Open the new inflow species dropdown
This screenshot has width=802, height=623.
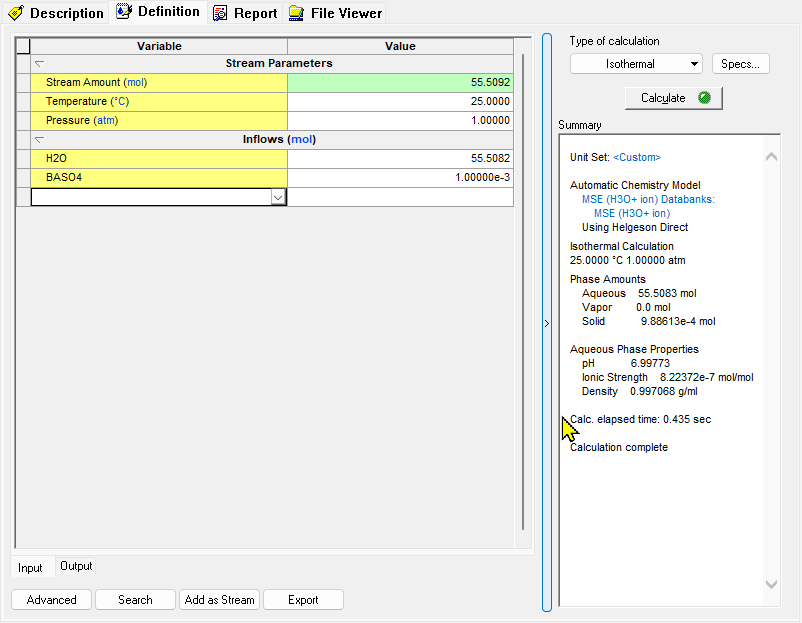click(x=278, y=197)
